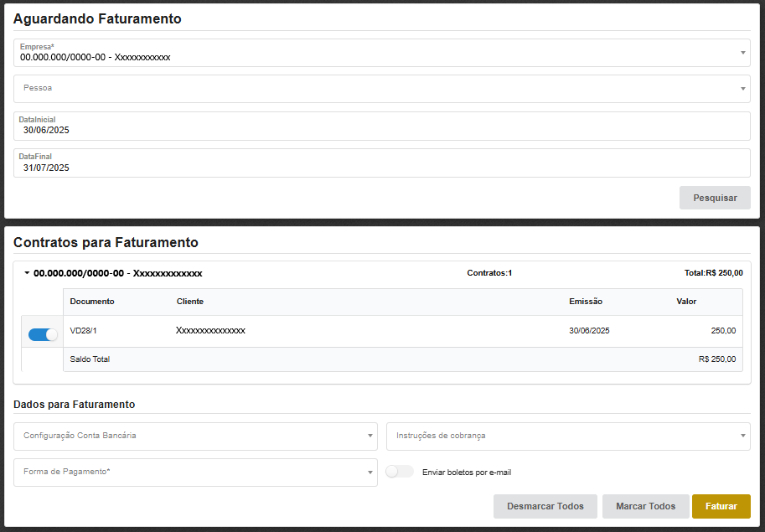The image size is (765, 532).
Task: Click the DataInicial date field
Action: coord(381,127)
